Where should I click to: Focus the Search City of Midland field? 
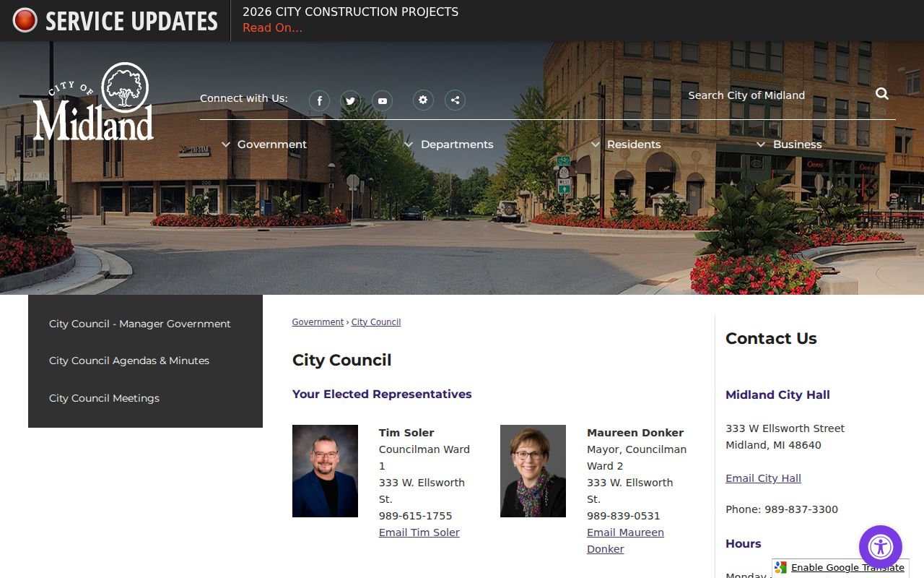click(x=776, y=95)
